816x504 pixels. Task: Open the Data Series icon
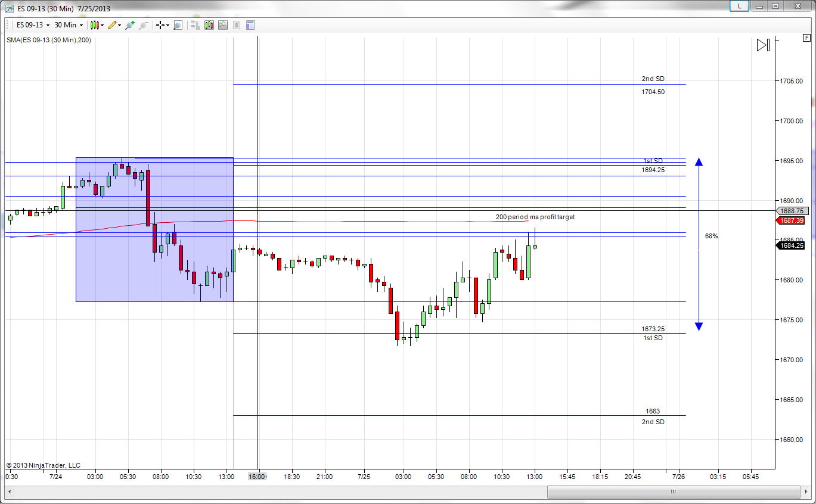[x=209, y=25]
